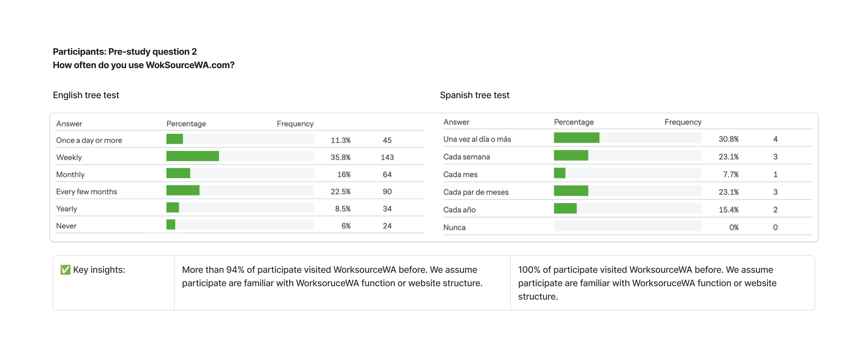
Task: Click the Weekly green percentage bar
Action: coord(192,156)
